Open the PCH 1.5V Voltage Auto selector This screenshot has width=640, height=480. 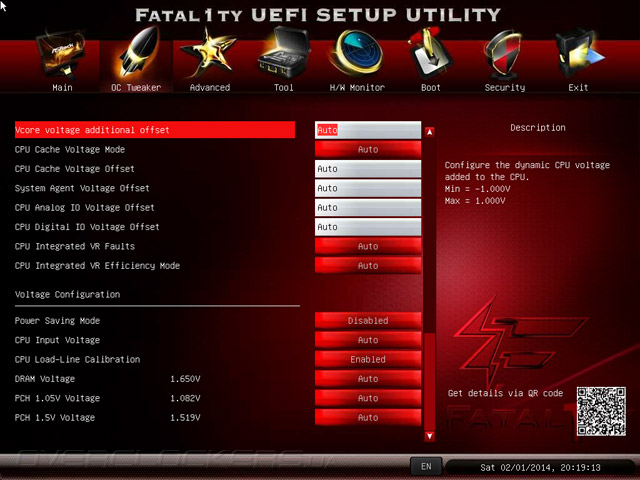point(368,418)
